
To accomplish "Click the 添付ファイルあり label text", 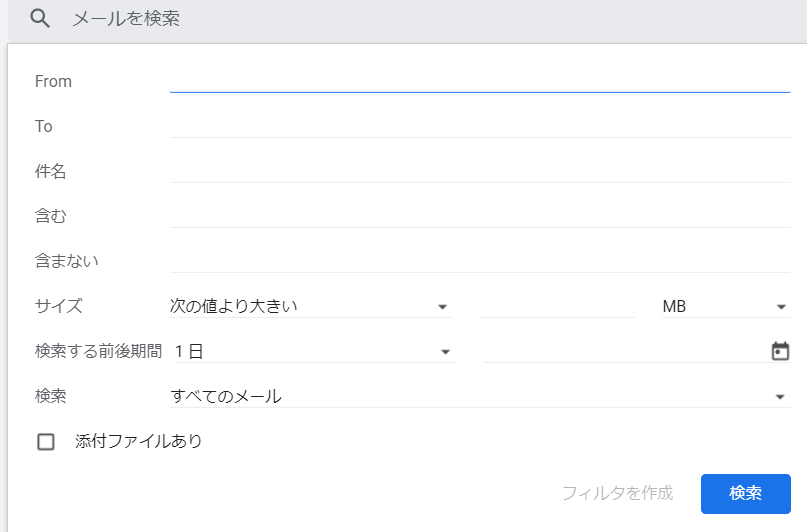I will click(139, 441).
